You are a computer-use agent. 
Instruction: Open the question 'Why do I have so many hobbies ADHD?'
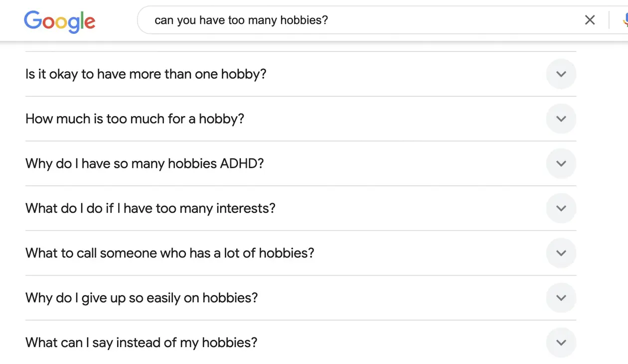point(144,163)
